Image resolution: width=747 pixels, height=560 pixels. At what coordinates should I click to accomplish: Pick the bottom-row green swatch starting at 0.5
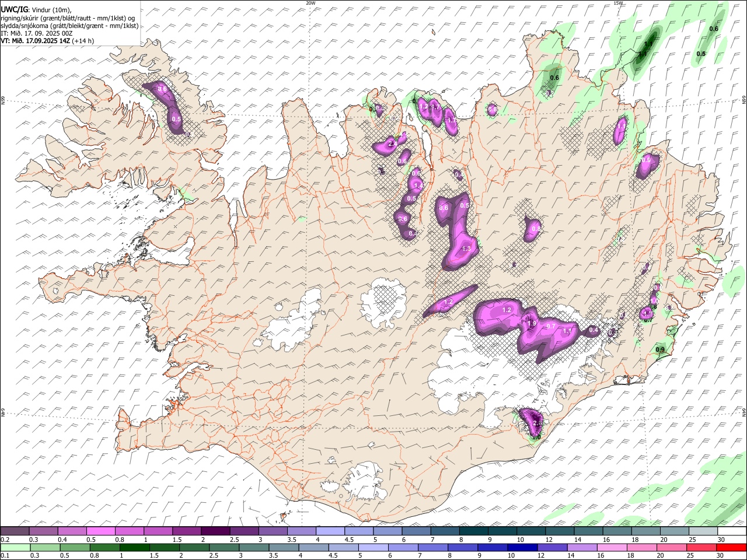coord(74,547)
